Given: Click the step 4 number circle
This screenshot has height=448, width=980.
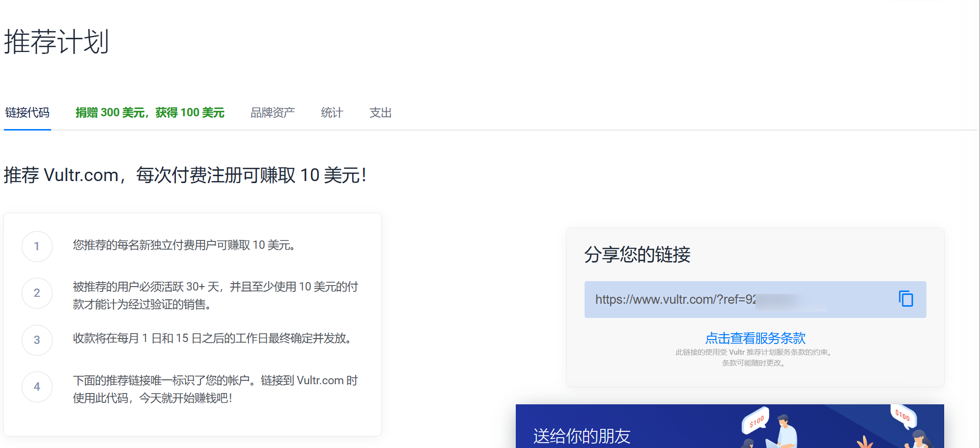Looking at the screenshot, I should point(37,387).
